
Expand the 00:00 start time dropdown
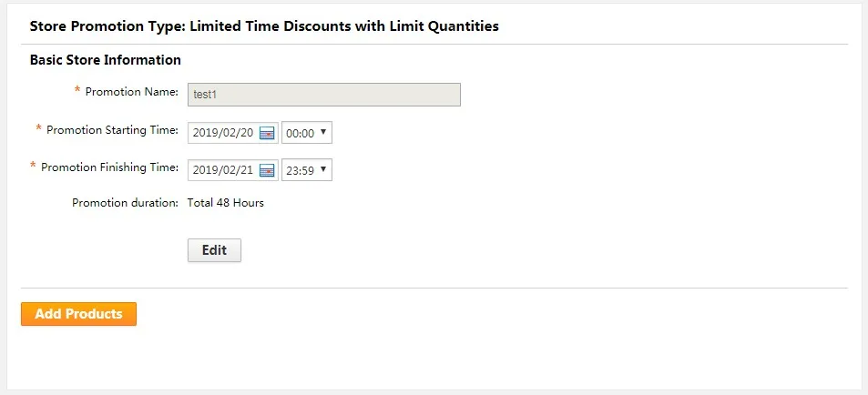tap(307, 133)
